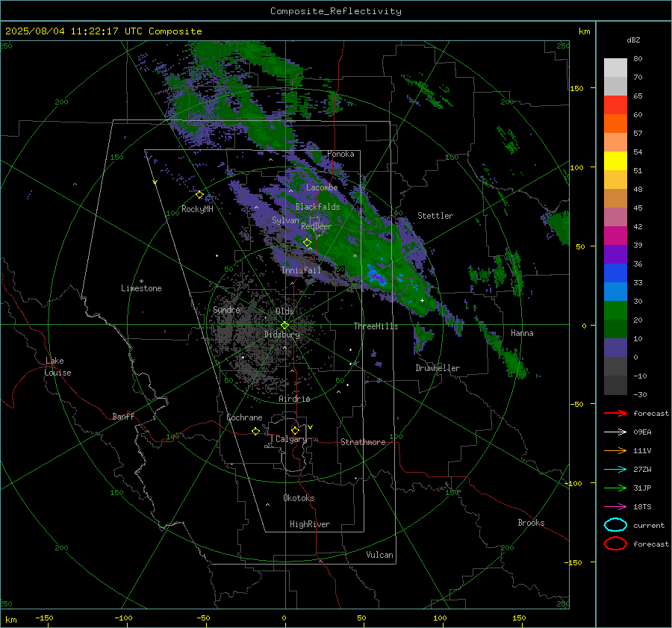
Task: Click the Blackfalds town label
Action: tap(317, 207)
